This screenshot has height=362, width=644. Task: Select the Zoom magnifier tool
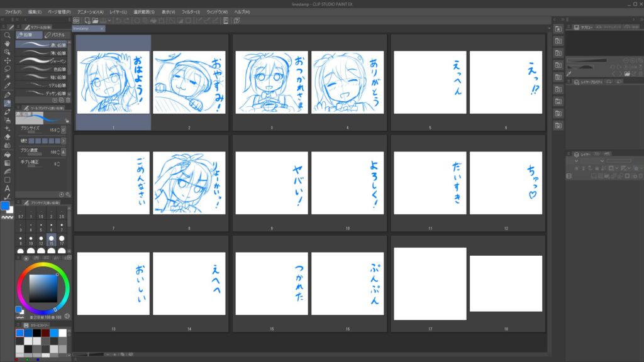pos(8,36)
